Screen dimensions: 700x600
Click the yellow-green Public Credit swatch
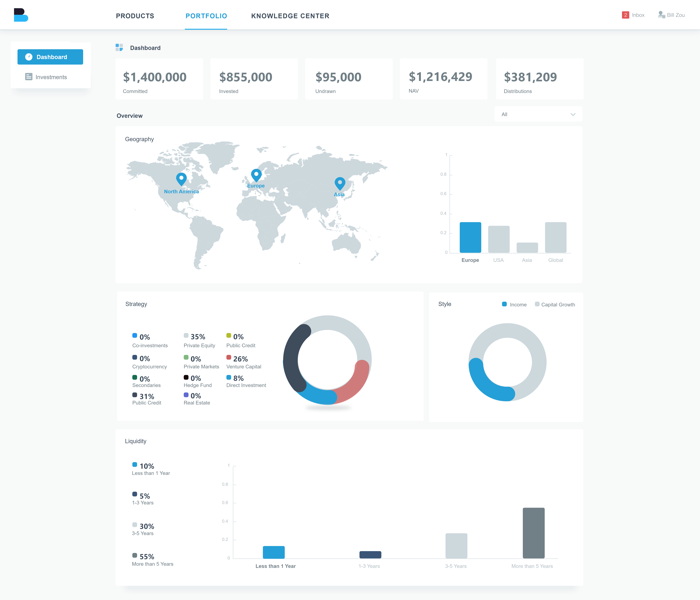click(x=229, y=335)
